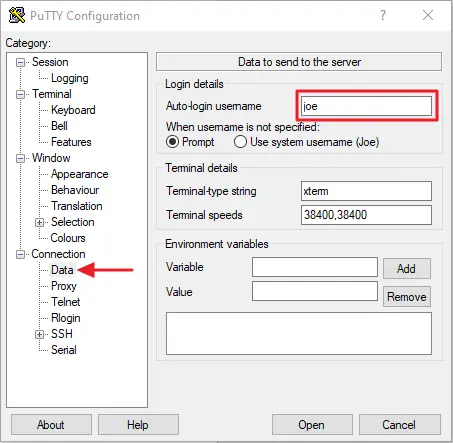453x443 pixels.
Task: Select Use system username (Joe) option
Action: pos(240,142)
